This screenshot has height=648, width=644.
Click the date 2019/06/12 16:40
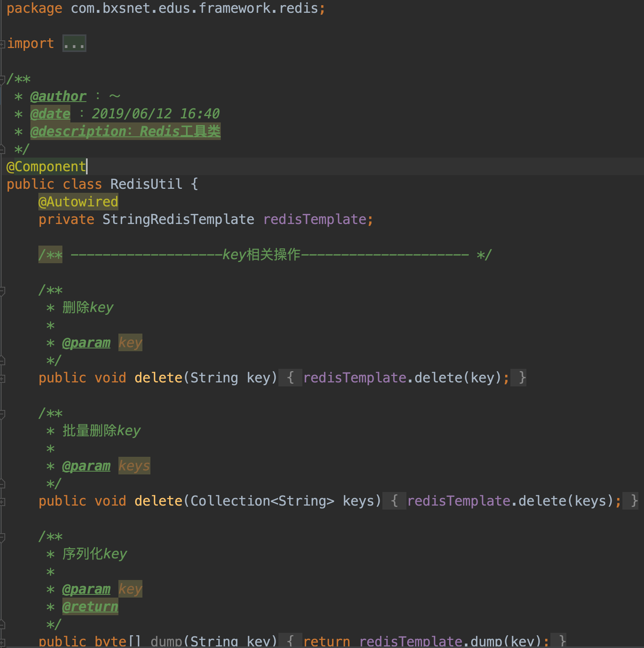[156, 114]
